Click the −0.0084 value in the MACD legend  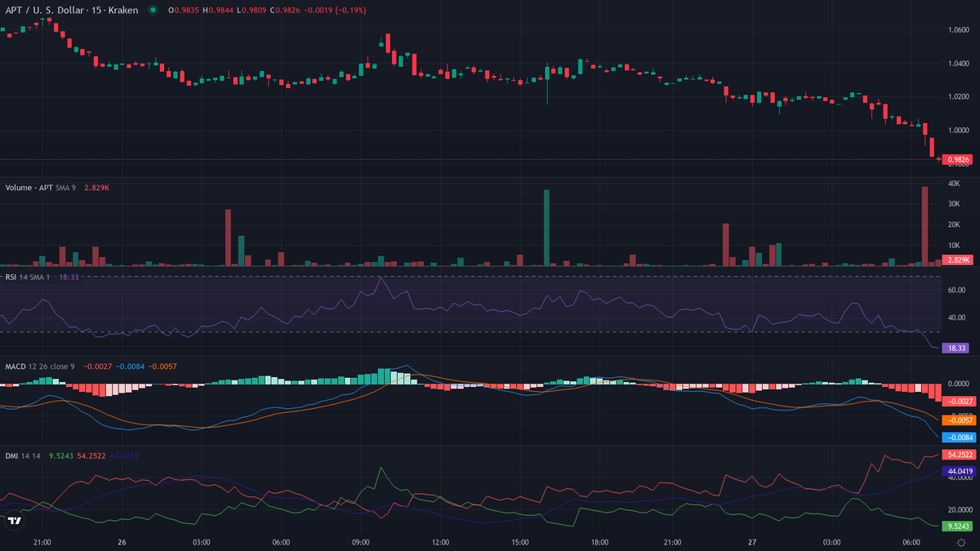coord(131,367)
